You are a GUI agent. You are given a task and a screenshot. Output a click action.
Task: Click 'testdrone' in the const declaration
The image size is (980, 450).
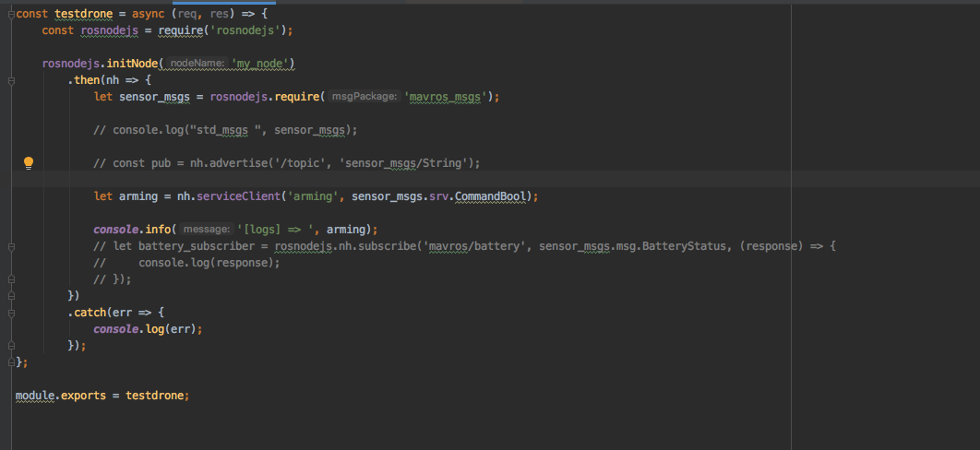tap(84, 14)
